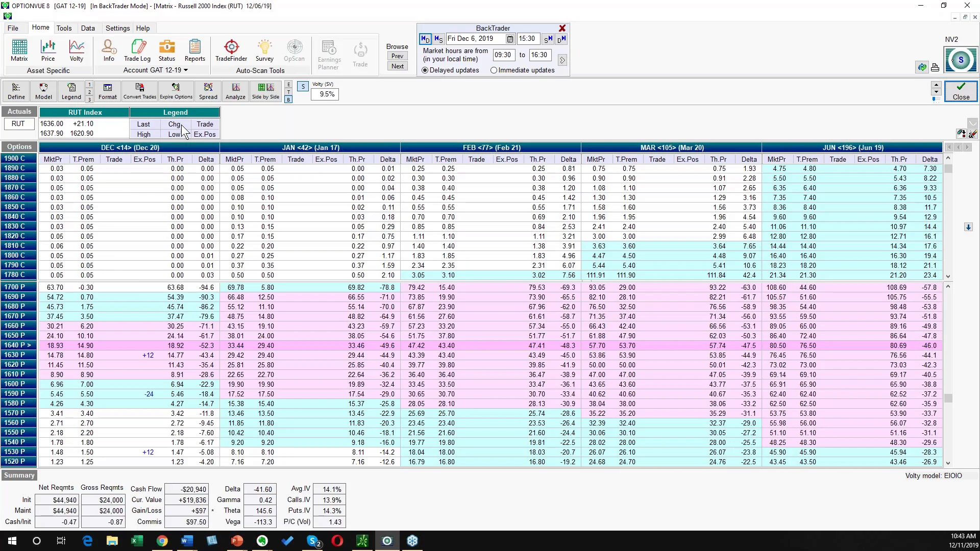Open the Tools menu

tap(64, 28)
